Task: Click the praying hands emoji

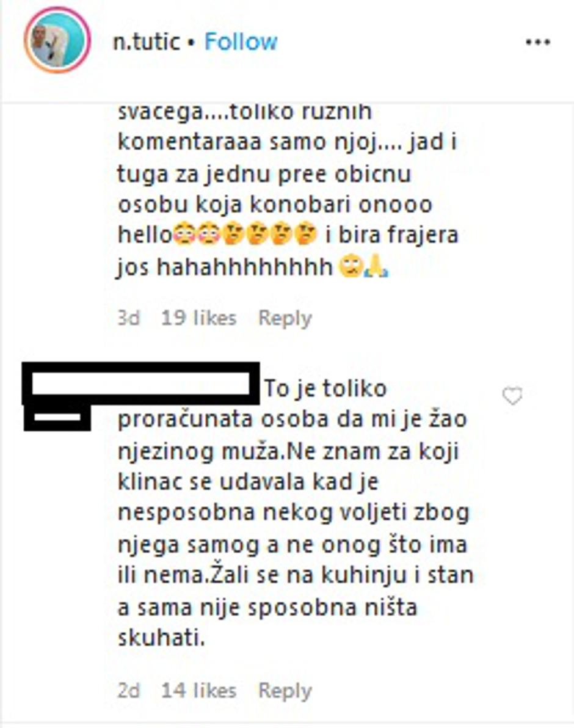Action: pyautogui.click(x=376, y=267)
